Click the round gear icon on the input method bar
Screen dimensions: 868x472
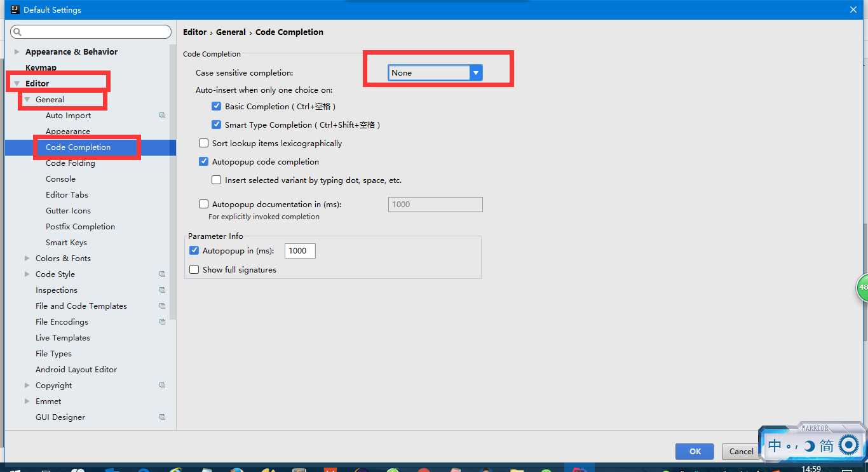[x=848, y=445]
